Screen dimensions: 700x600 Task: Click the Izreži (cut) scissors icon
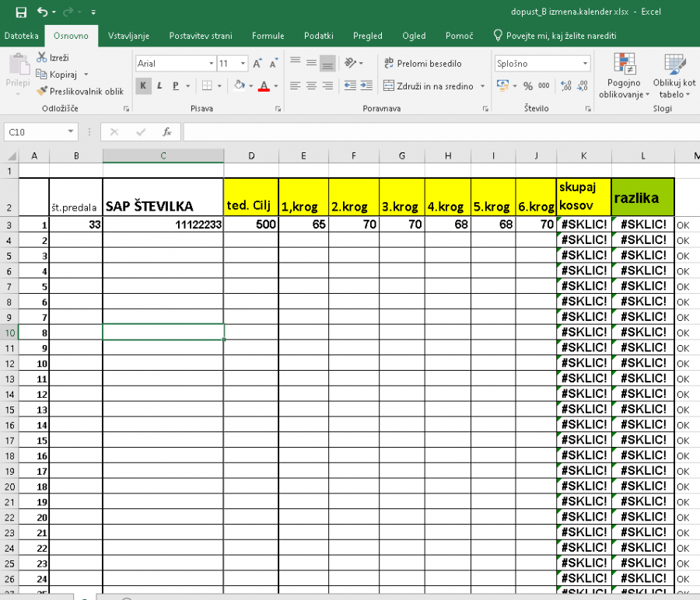(x=42, y=58)
